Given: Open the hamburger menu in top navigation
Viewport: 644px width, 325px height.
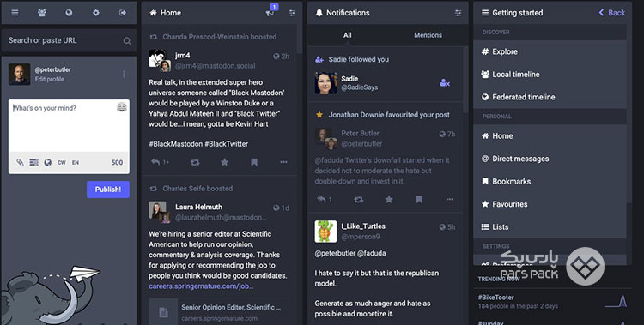Looking at the screenshot, I should tap(15, 13).
